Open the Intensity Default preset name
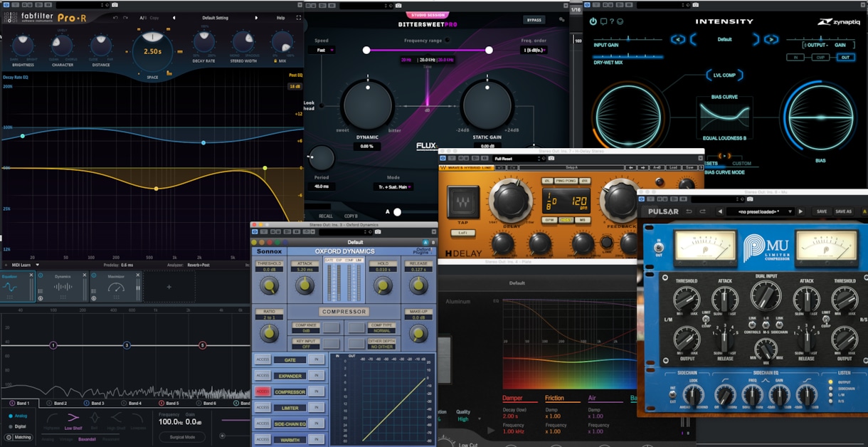 pos(724,39)
